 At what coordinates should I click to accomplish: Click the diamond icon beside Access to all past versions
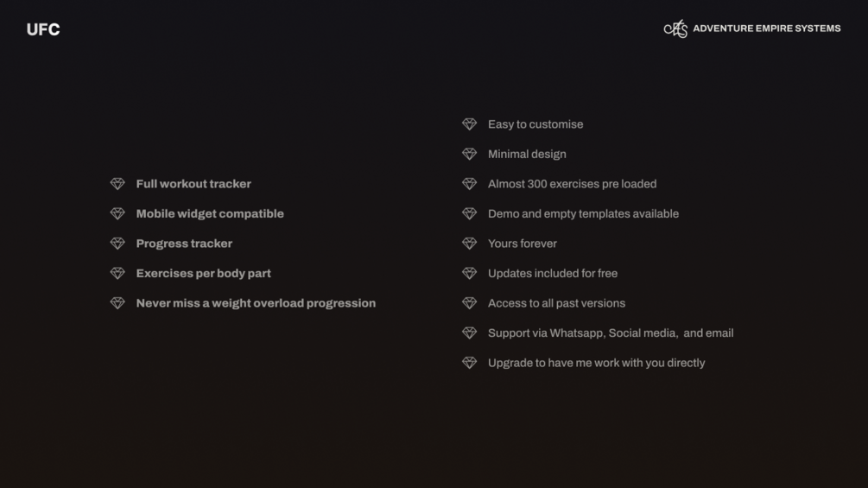click(469, 303)
